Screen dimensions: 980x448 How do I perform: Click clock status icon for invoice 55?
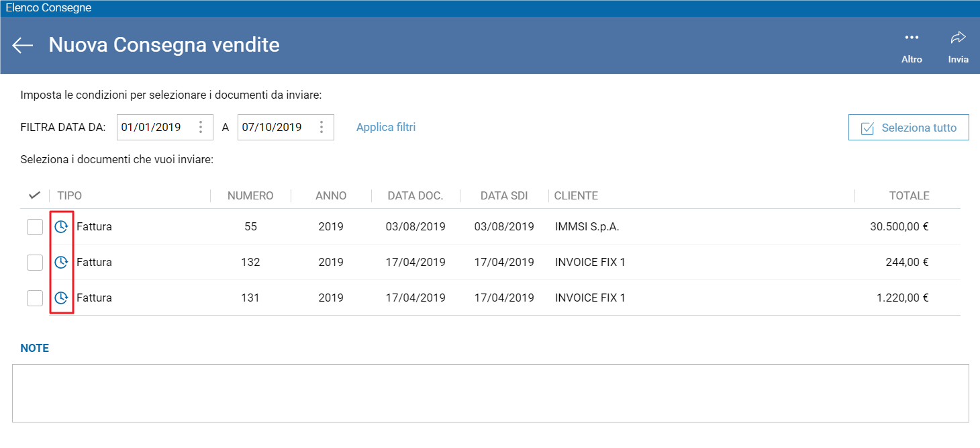click(61, 227)
